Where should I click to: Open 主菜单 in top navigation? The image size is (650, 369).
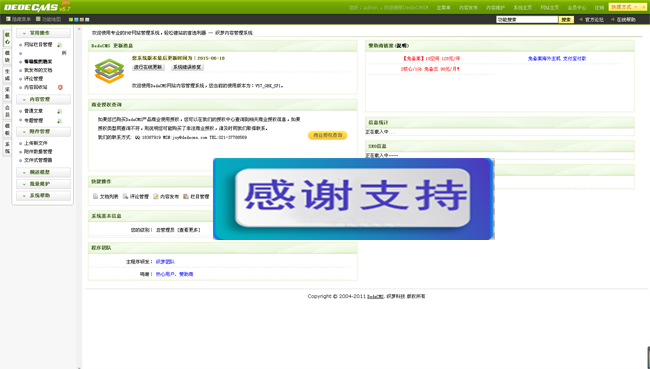pos(443,8)
